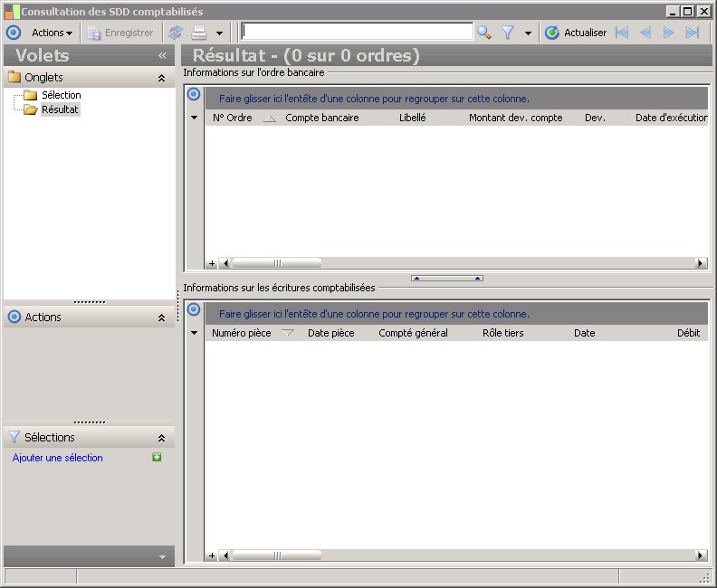Click the Date column header in entries grid

click(x=585, y=333)
